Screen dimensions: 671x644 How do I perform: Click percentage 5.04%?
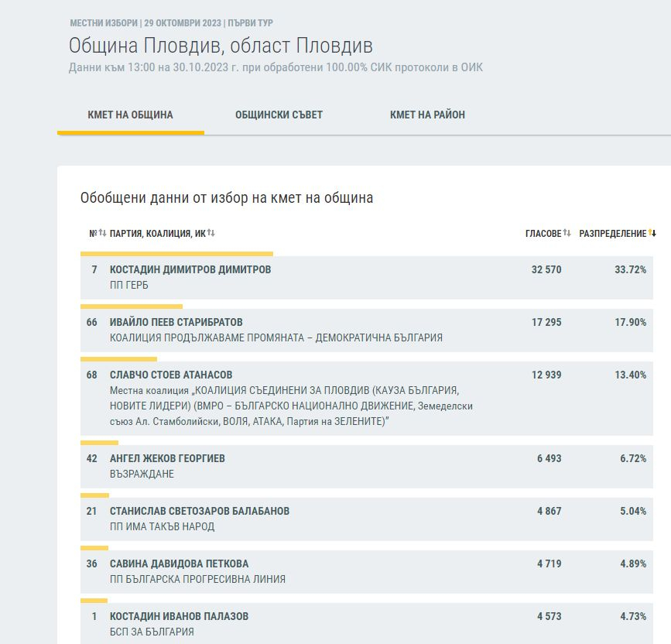tap(633, 511)
